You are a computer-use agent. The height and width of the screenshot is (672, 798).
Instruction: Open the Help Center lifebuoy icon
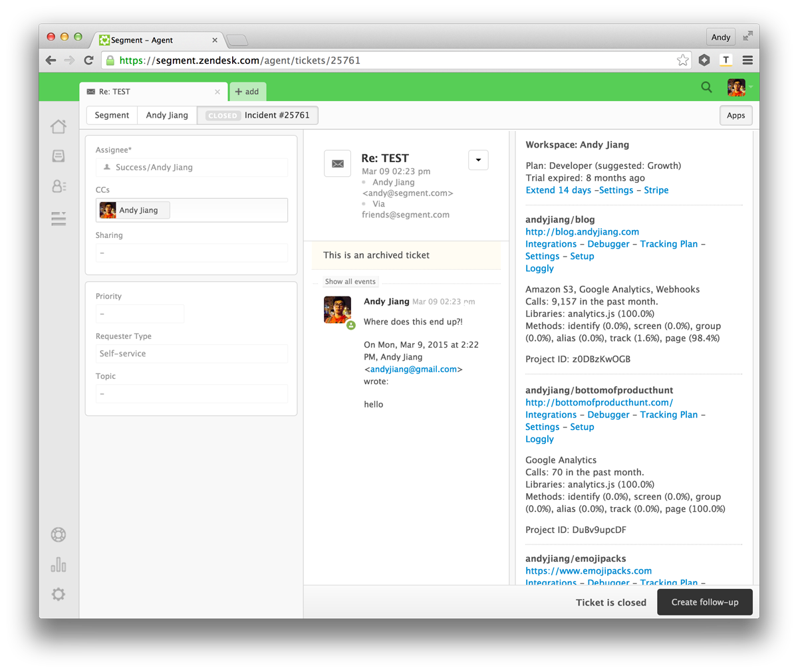point(59,534)
